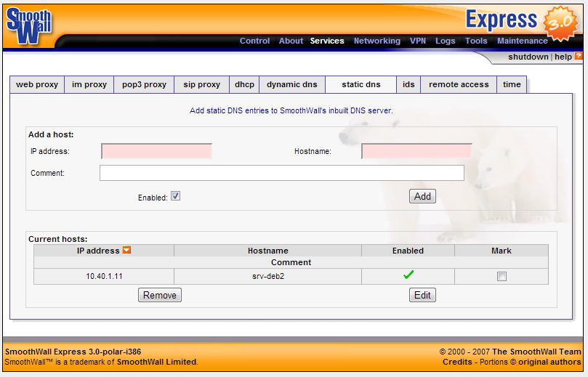This screenshot has height=377, width=588.
Task: Click The SmoothWall Team link
Action: point(536,352)
